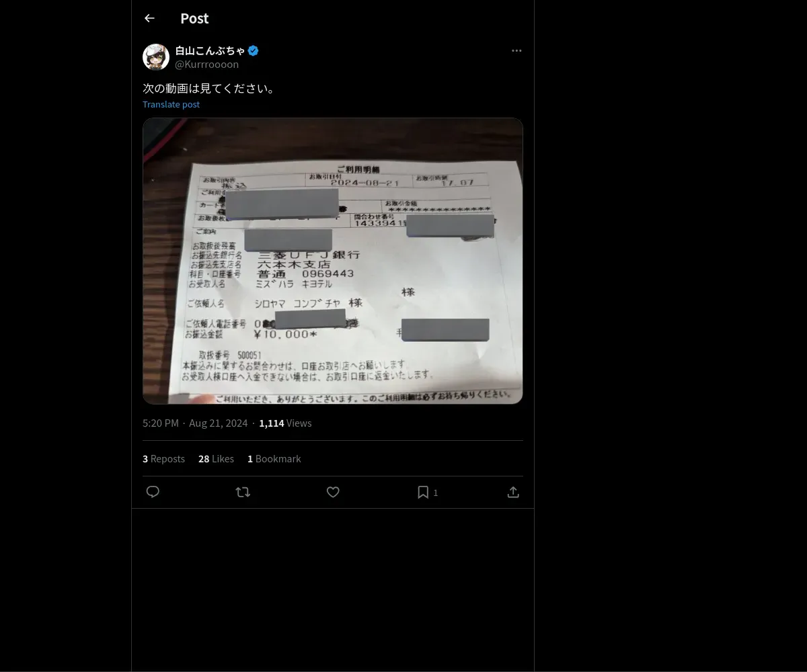
Task: Open the @Kurrroooon handle link
Action: [206, 64]
